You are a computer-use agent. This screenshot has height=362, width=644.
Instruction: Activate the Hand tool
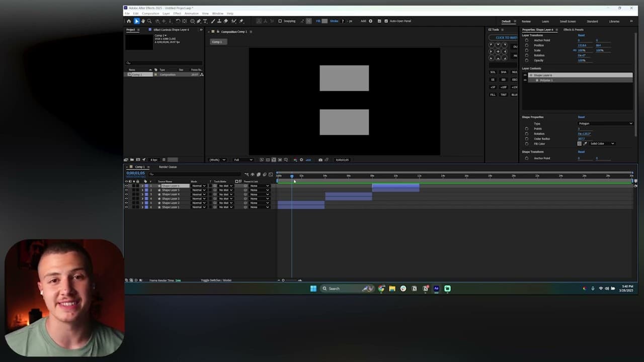coord(142,21)
